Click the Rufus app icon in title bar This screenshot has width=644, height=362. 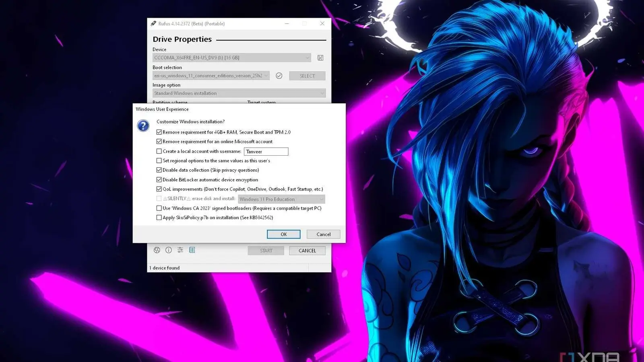pyautogui.click(x=153, y=24)
